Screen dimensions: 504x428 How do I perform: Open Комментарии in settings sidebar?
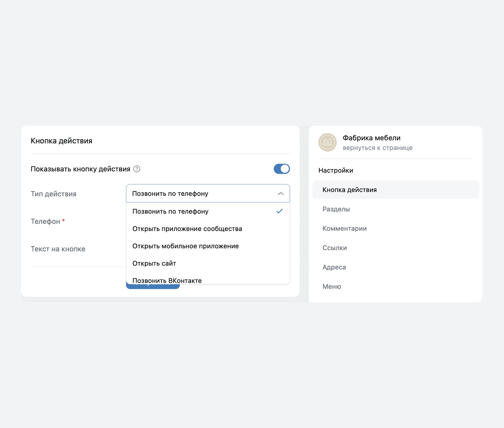click(396, 228)
